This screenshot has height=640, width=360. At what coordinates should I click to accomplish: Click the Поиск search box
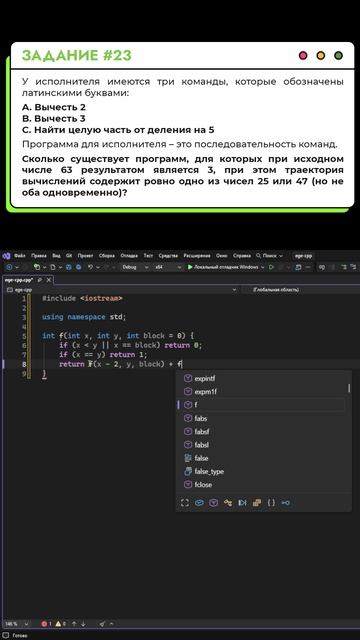(x=269, y=256)
